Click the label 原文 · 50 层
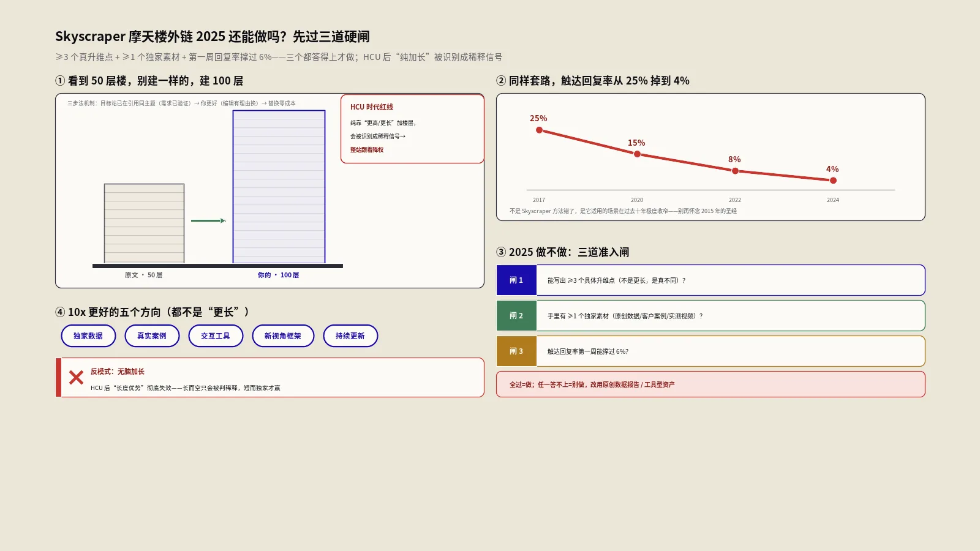 [x=144, y=275]
